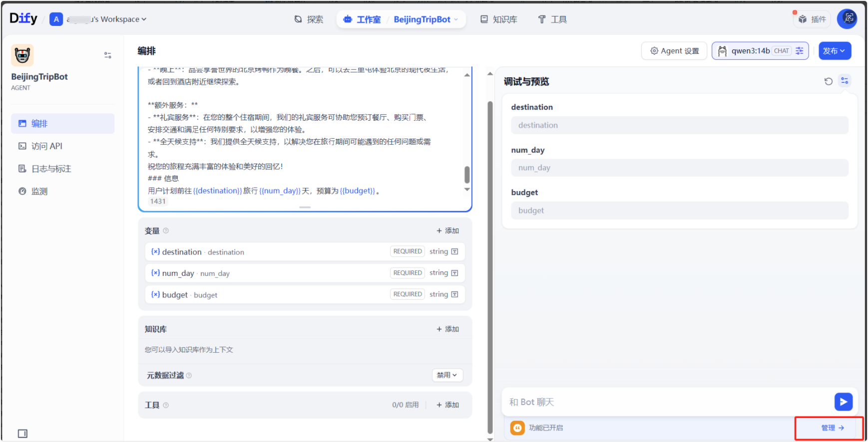Send the chat message with the arrow button

(x=844, y=402)
